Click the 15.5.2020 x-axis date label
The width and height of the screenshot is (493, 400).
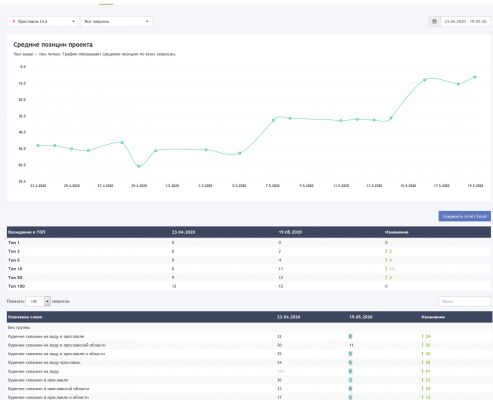[408, 186]
